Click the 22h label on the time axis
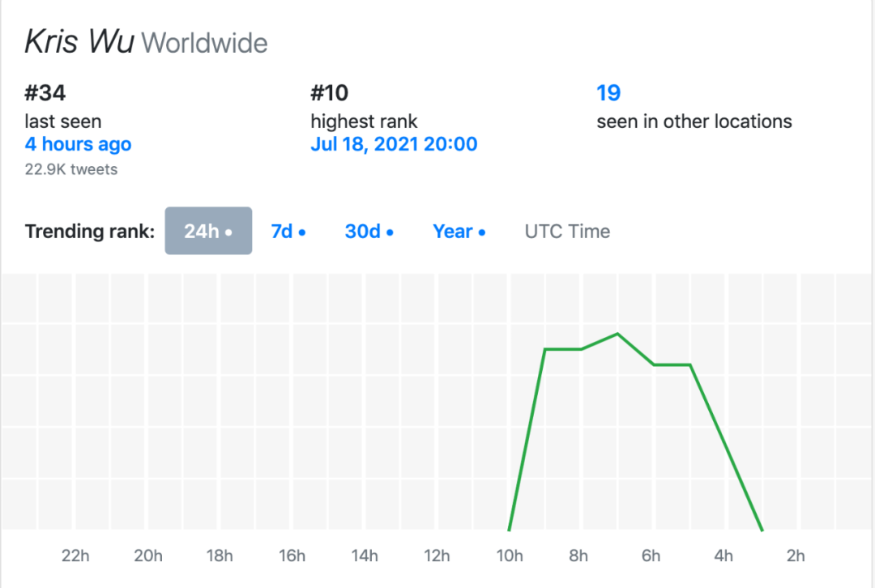 point(75,556)
